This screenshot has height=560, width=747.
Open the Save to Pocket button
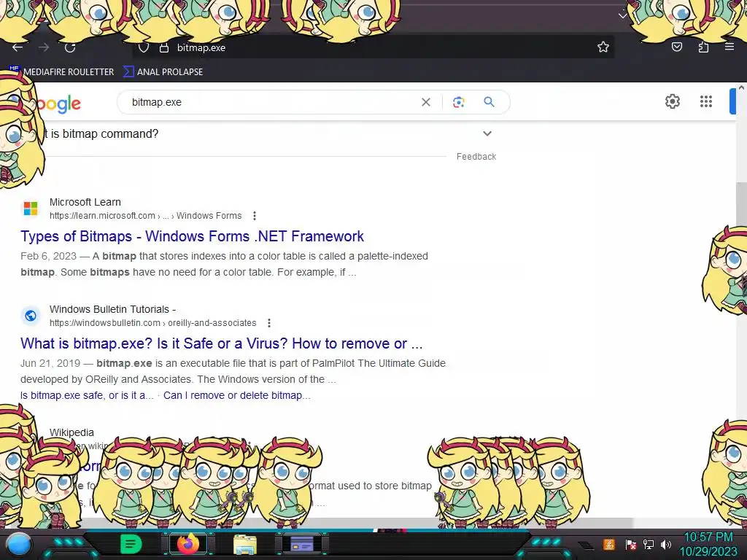[x=676, y=47]
